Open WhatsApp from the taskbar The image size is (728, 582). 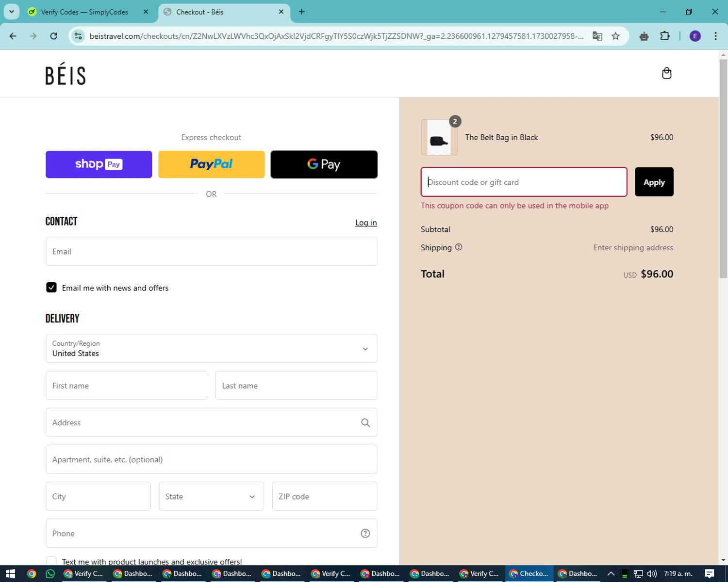tap(50, 574)
